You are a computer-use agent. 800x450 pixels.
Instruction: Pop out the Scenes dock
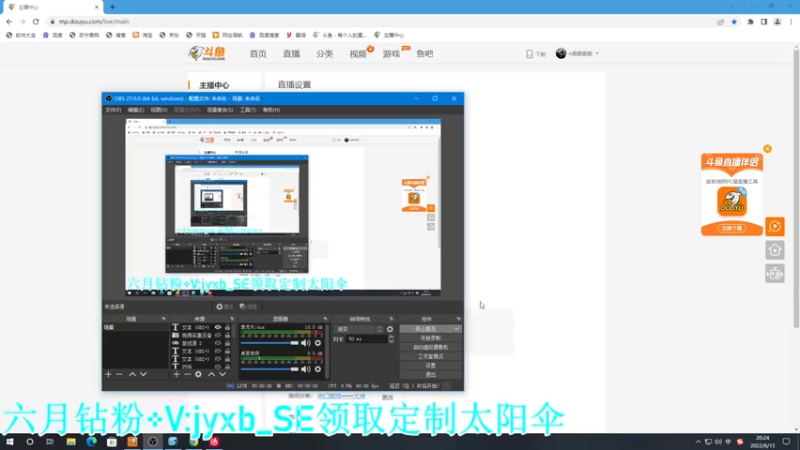tap(164, 319)
